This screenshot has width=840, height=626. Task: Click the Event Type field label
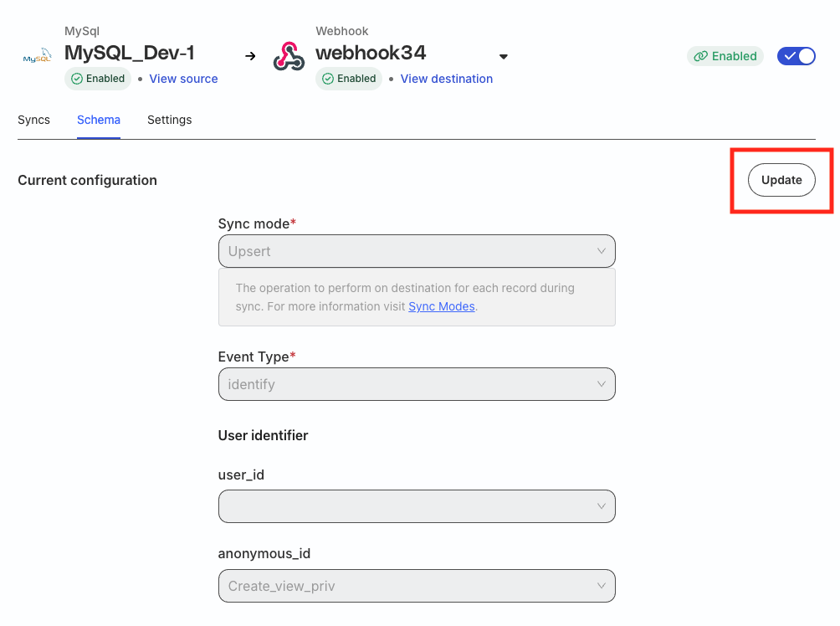(257, 357)
